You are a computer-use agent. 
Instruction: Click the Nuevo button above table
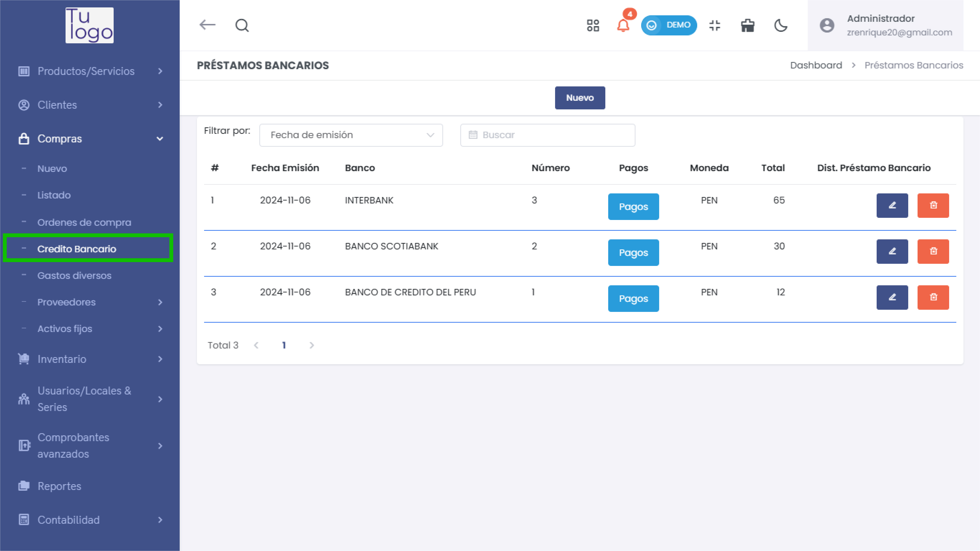(579, 98)
